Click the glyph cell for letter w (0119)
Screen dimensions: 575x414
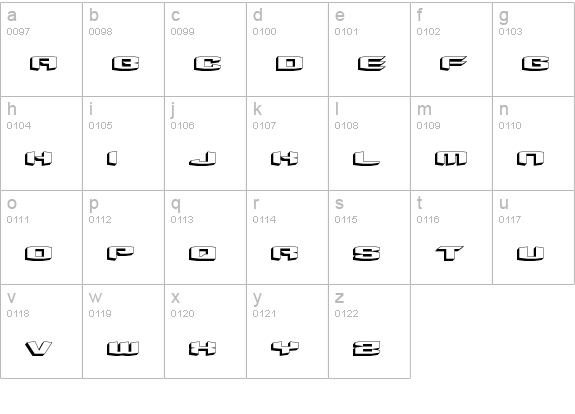[x=124, y=331]
